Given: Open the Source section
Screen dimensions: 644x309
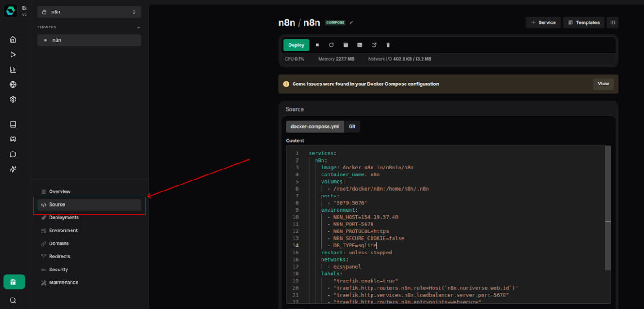Looking at the screenshot, I should coord(89,205).
